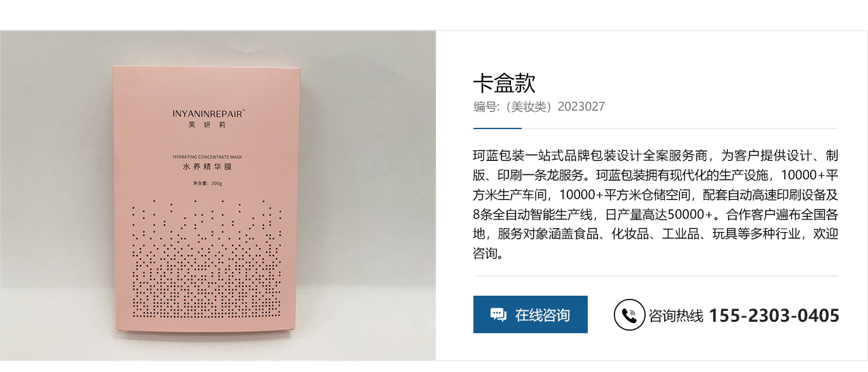Click the gray divider line above buttons
Viewport: 868px width, 372px height.
coord(656,276)
